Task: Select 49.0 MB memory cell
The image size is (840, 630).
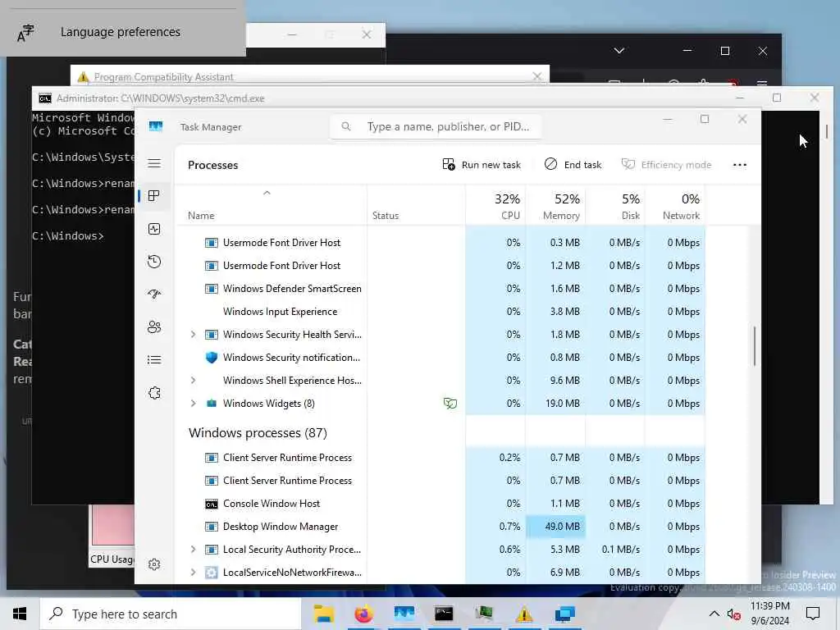Action: point(555,527)
